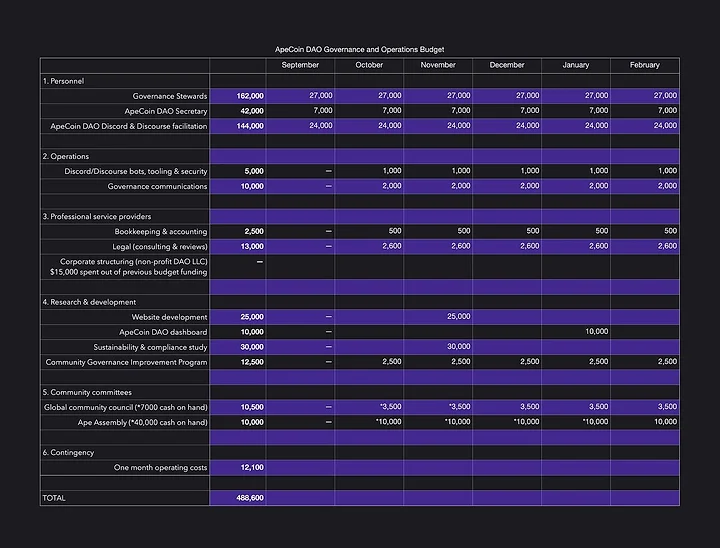
Task: Click the Ape Assembly row label
Action: 142,423
